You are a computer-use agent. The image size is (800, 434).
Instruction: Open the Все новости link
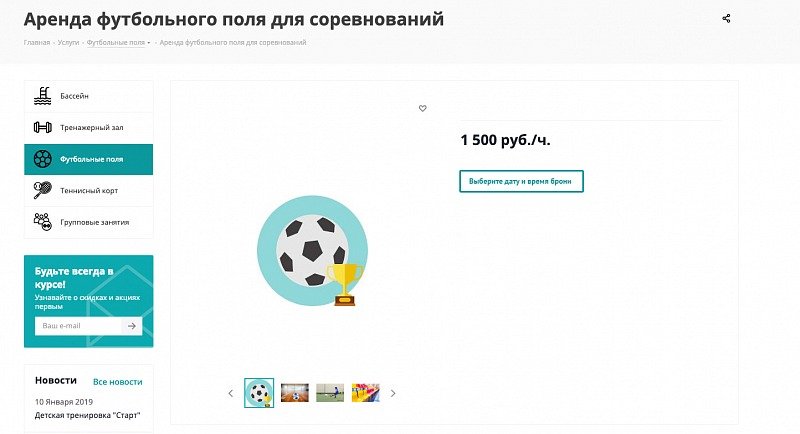117,382
